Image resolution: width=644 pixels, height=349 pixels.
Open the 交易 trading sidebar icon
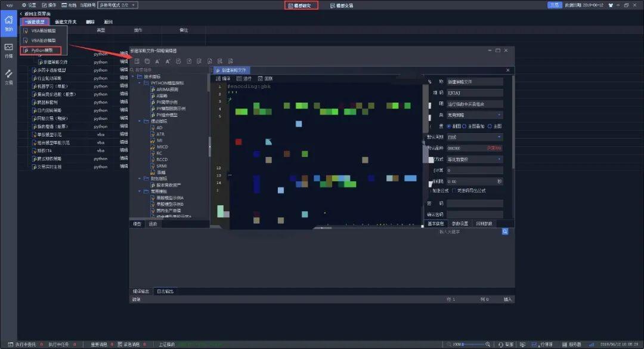[x=8, y=74]
